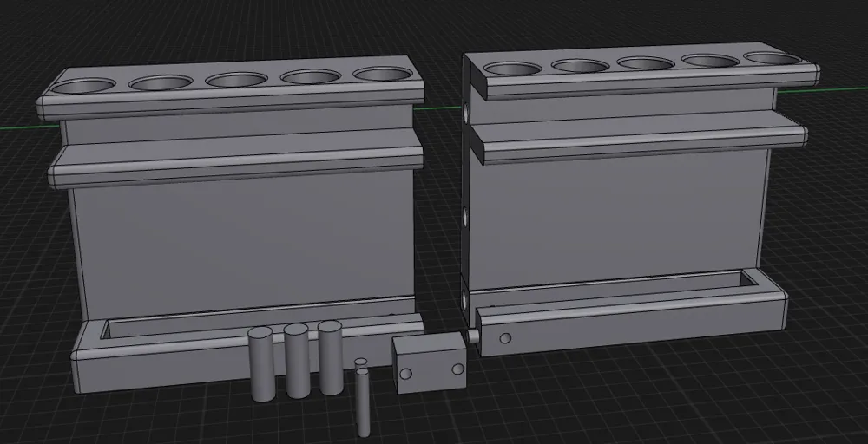Select the peg protruding from the right rack base

click(x=473, y=335)
